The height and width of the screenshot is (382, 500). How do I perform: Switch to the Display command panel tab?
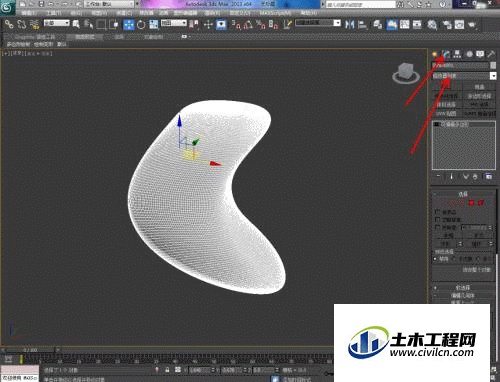click(x=480, y=54)
